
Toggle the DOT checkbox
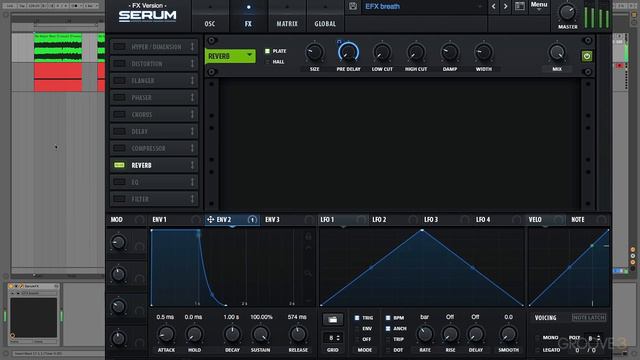coord(388,350)
